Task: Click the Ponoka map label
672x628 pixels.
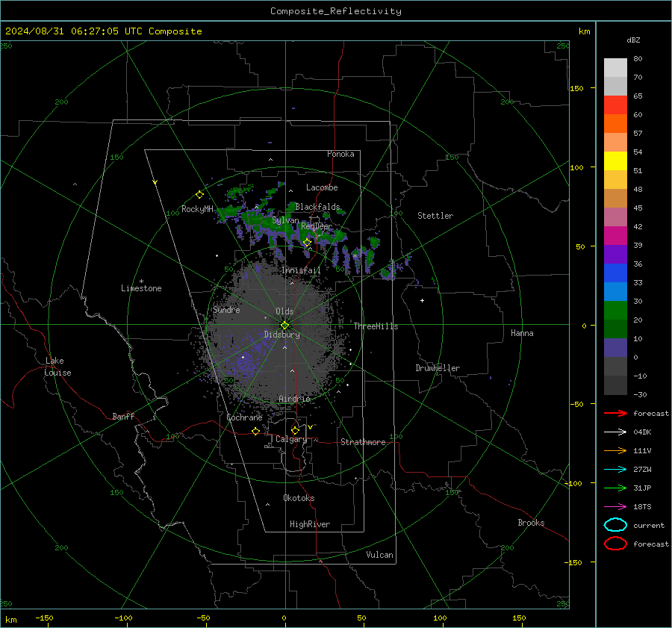Action: point(340,154)
